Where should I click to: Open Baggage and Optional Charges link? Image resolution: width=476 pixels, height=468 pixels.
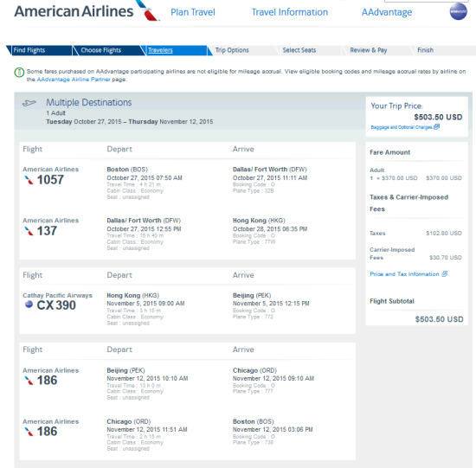tap(401, 127)
